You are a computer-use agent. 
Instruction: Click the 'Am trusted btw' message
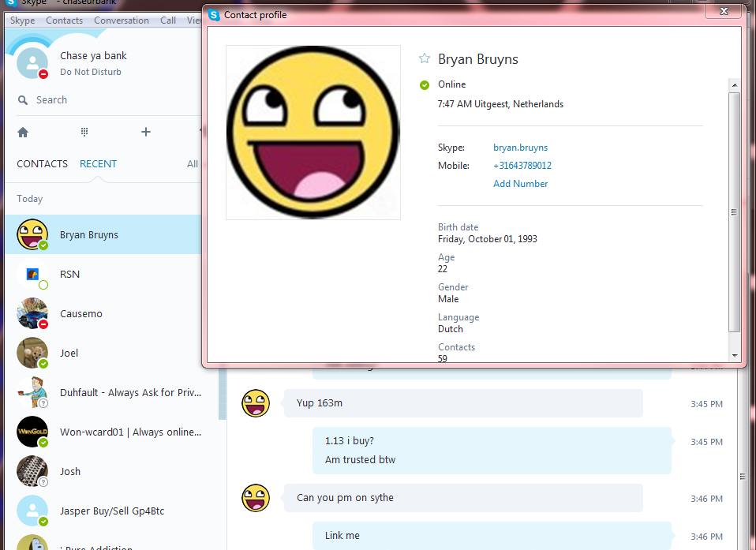coord(360,459)
